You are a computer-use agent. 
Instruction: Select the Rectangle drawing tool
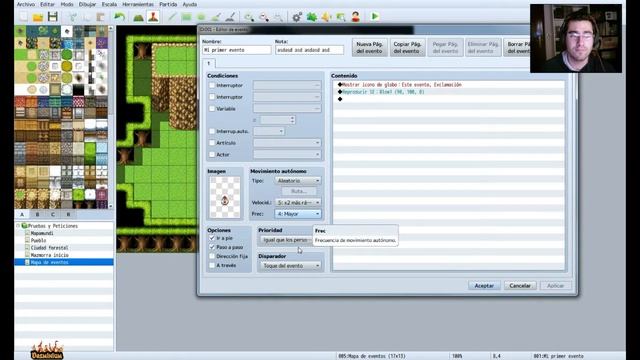(187, 17)
